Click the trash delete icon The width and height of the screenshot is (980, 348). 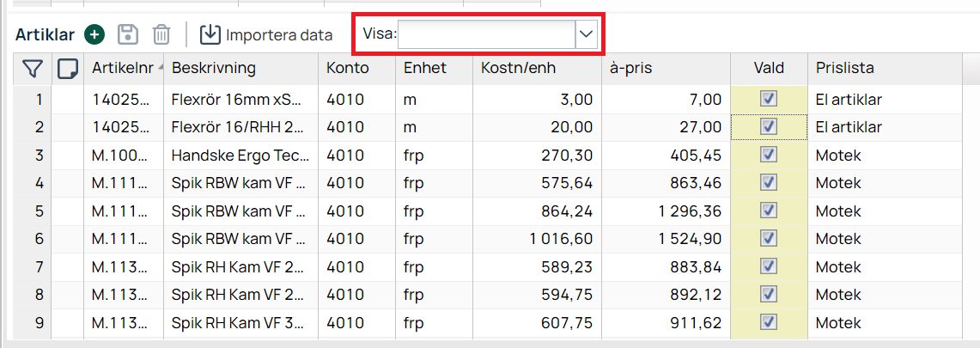click(161, 35)
